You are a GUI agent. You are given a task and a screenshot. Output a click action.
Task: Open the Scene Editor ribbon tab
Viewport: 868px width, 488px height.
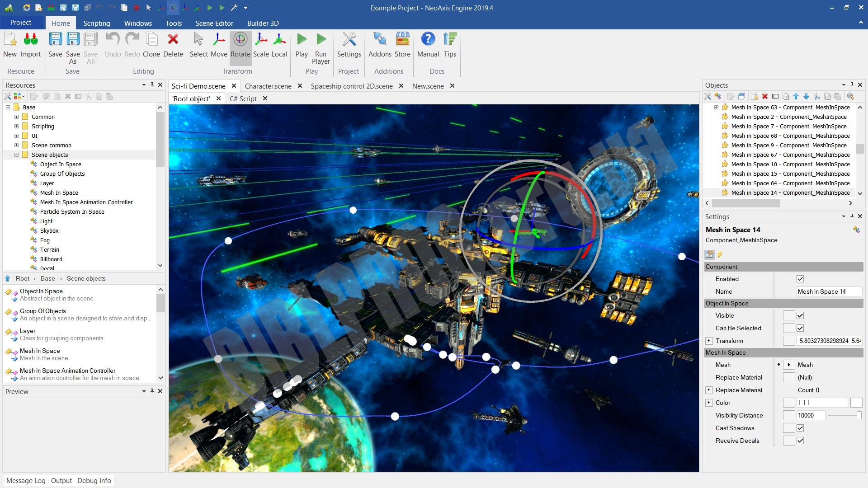click(x=214, y=23)
